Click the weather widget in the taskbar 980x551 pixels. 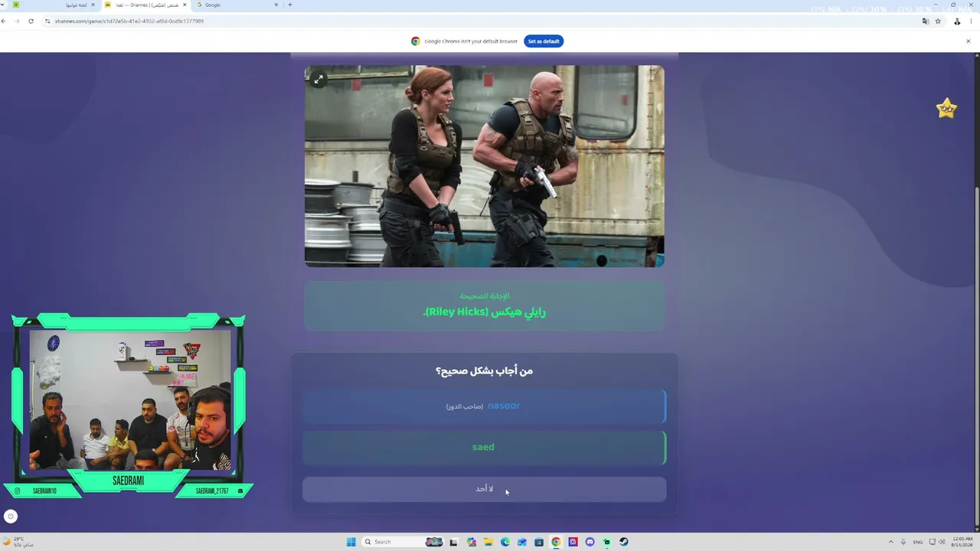tap(18, 542)
